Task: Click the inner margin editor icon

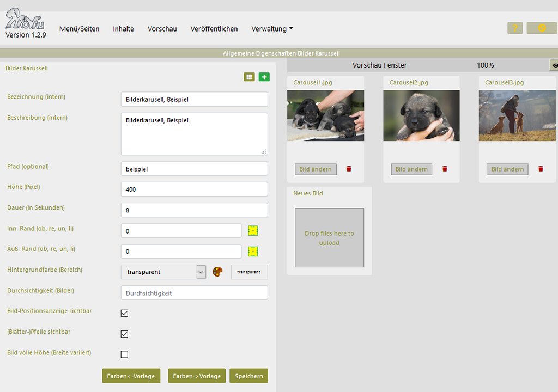Action: (253, 231)
